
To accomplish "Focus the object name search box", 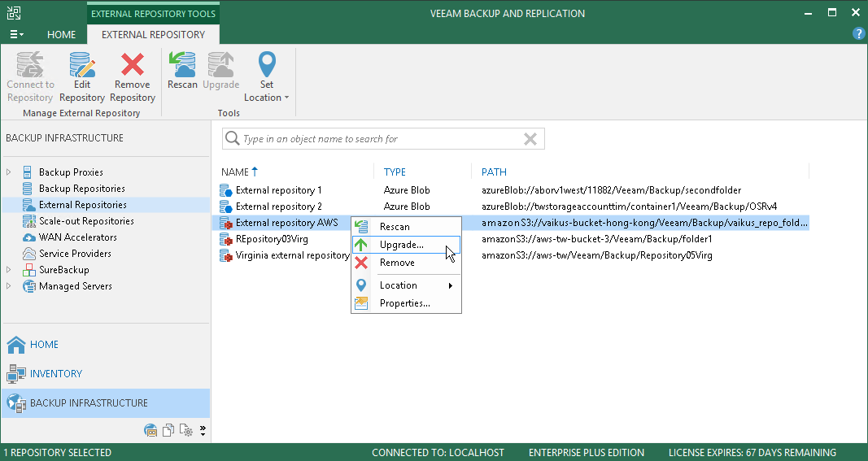I will (x=378, y=139).
